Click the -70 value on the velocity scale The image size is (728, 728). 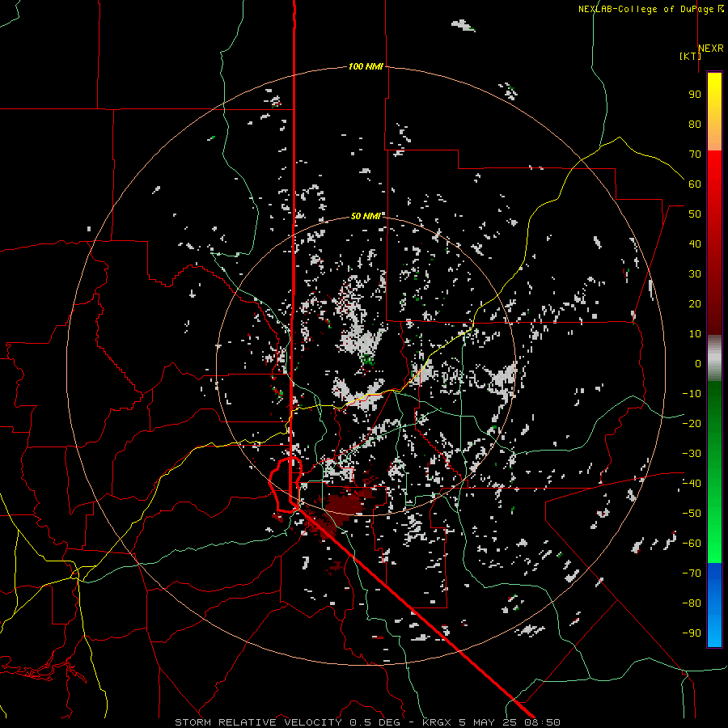click(692, 574)
